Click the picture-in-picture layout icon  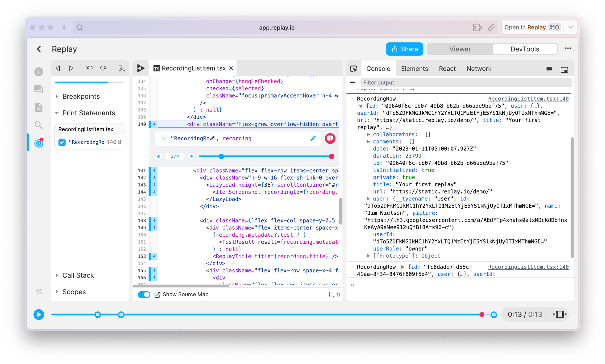click(x=564, y=70)
